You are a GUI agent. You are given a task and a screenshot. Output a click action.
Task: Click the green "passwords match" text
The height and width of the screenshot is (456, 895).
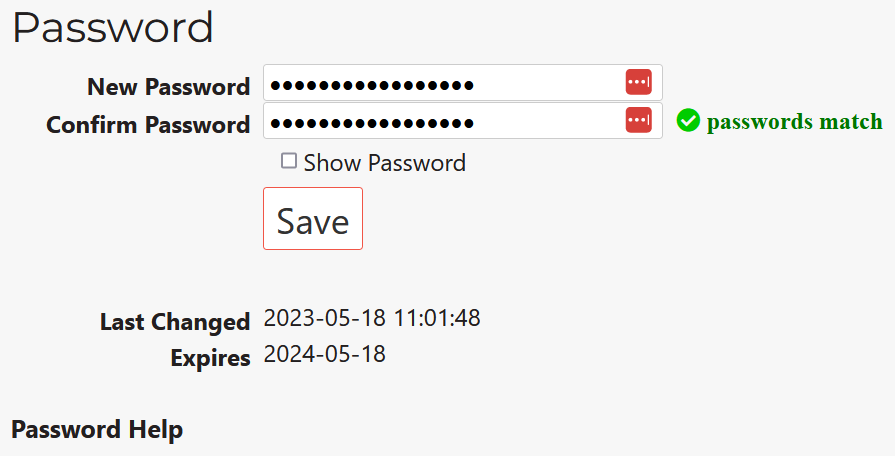pyautogui.click(x=794, y=122)
